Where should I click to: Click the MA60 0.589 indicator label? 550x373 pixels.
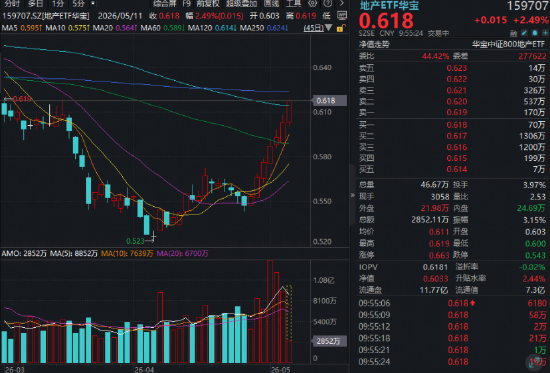pos(163,27)
